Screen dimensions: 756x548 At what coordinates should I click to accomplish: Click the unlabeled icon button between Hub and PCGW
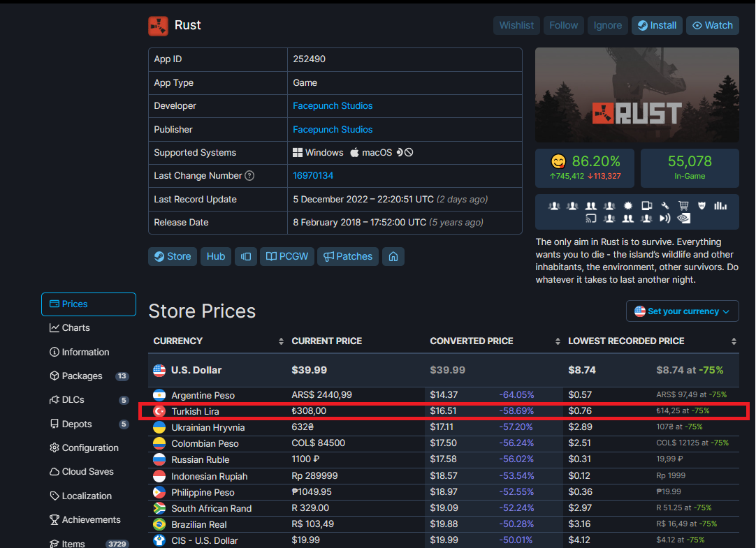click(x=246, y=256)
